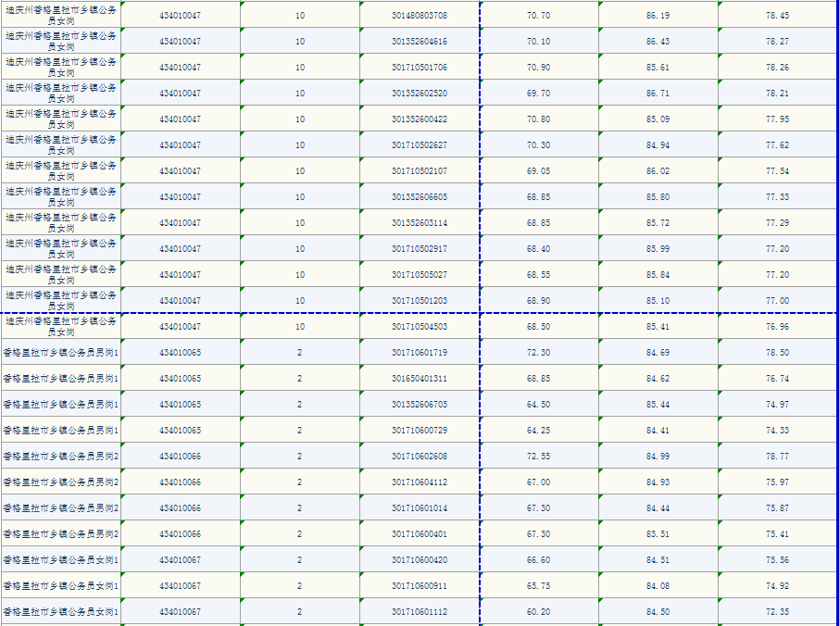Select exam number 301710501706 cell

[x=419, y=68]
